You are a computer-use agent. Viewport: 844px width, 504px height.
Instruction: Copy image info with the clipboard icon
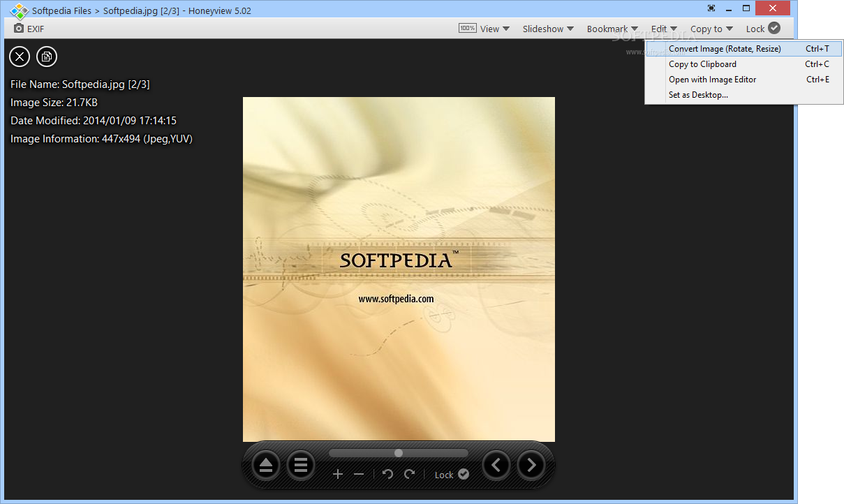tap(47, 57)
